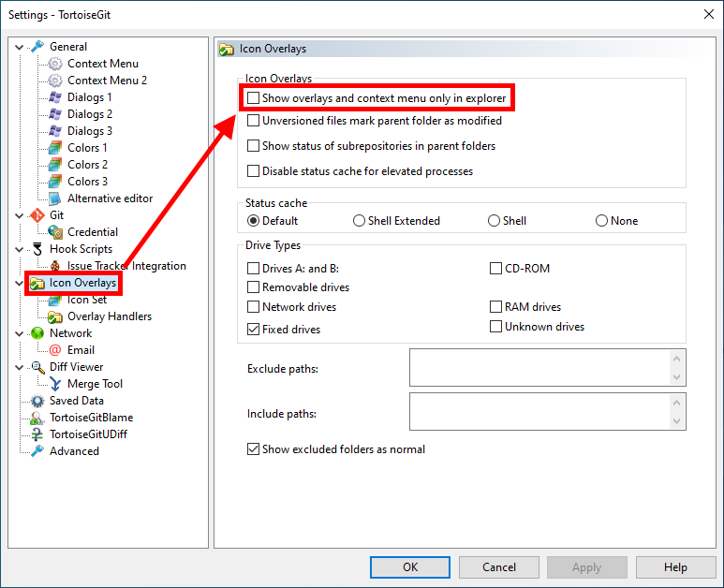Click the TortoiseGitUDiff icon
Image resolution: width=724 pixels, height=588 pixels.
[37, 434]
